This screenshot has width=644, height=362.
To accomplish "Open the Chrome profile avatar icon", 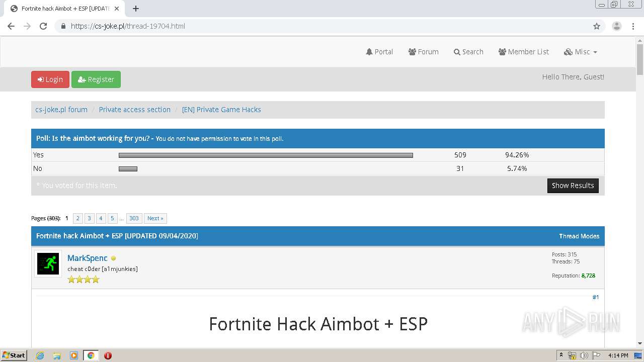I will pyautogui.click(x=616, y=26).
